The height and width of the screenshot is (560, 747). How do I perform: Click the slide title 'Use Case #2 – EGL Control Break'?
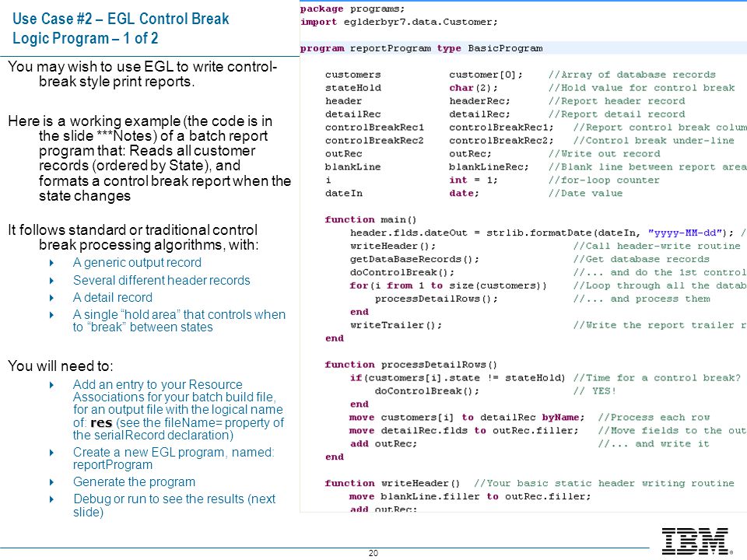tap(121, 19)
